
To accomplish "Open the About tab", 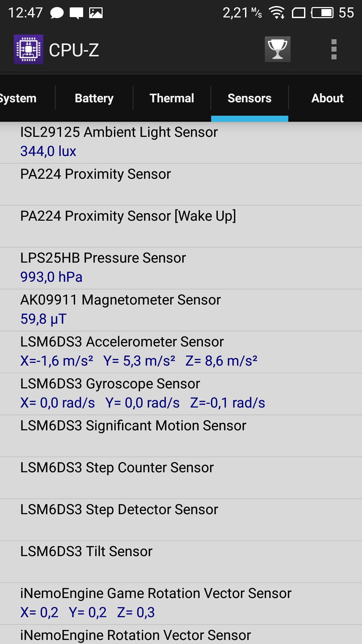I will tap(327, 98).
